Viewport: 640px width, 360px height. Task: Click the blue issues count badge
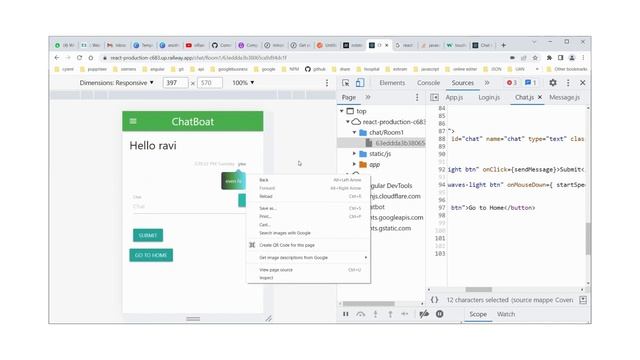530,83
